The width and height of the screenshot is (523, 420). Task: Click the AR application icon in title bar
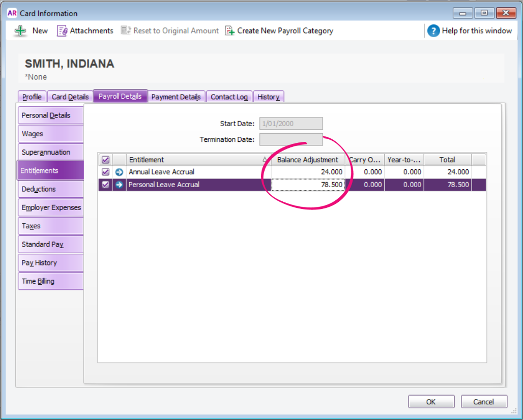click(12, 13)
